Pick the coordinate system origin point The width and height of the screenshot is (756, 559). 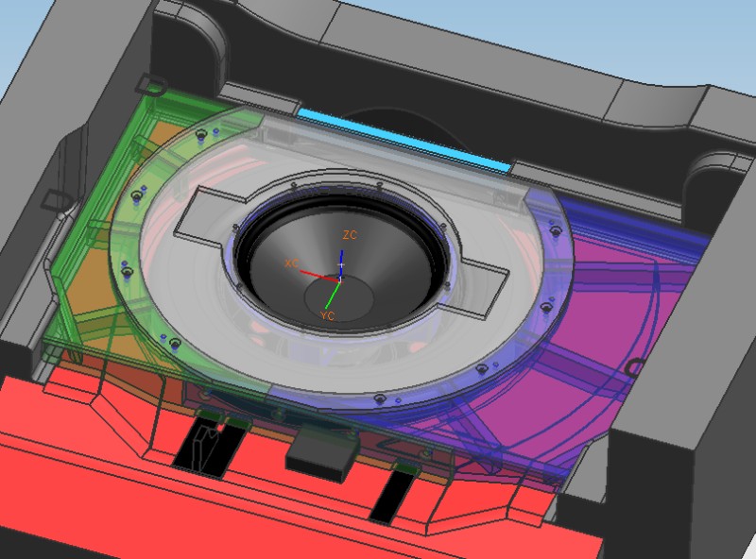coord(340,279)
